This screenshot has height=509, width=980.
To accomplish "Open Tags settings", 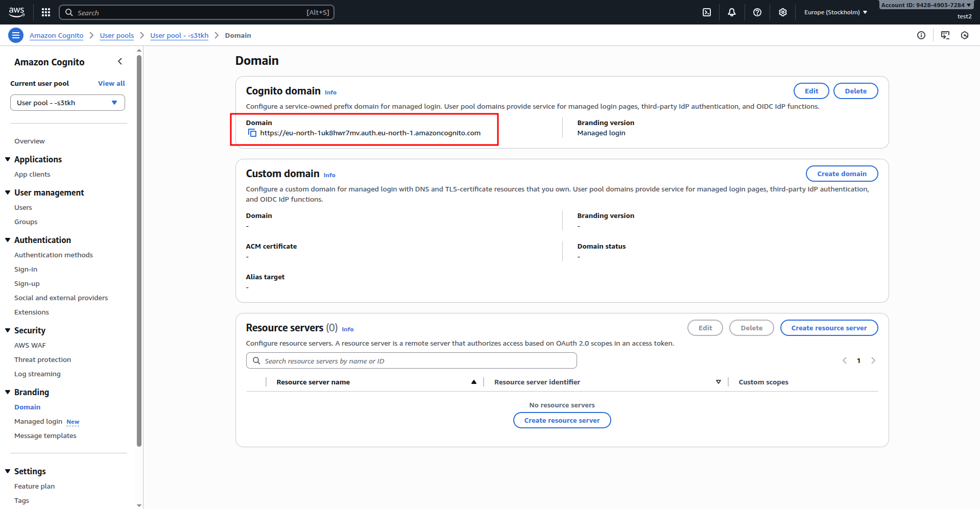I will 21,500.
